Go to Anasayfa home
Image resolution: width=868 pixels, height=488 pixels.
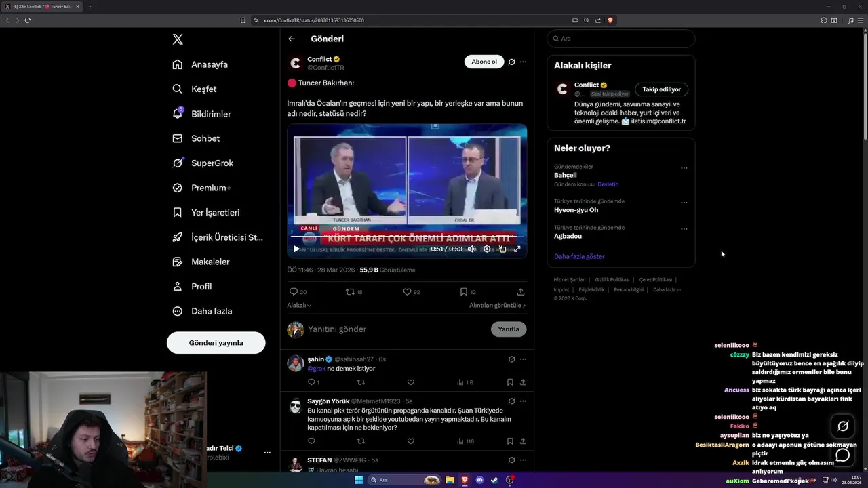tap(200, 64)
